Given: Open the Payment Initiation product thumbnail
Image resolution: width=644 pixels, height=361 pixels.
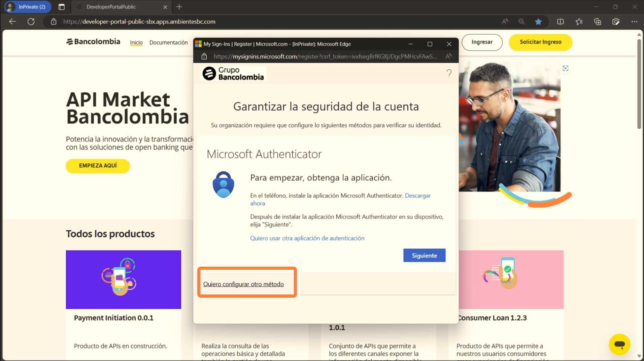Looking at the screenshot, I should tap(123, 279).
